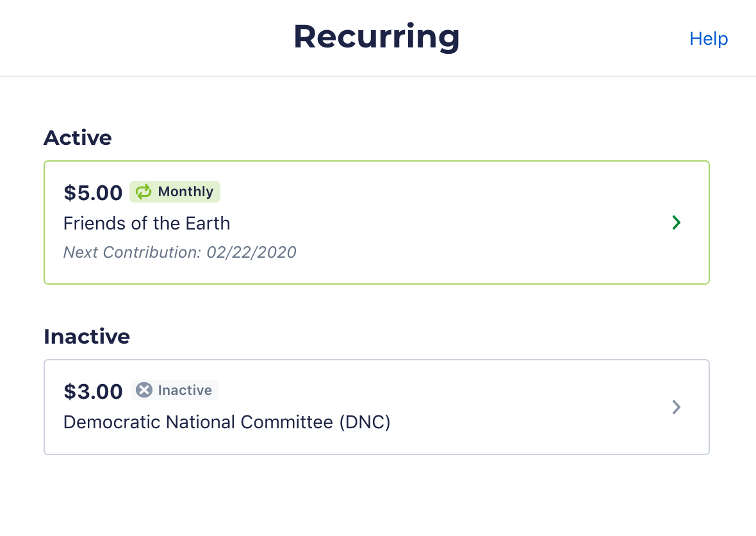Click the Inactive status badge
The width and height of the screenshot is (756, 536).
tap(175, 390)
